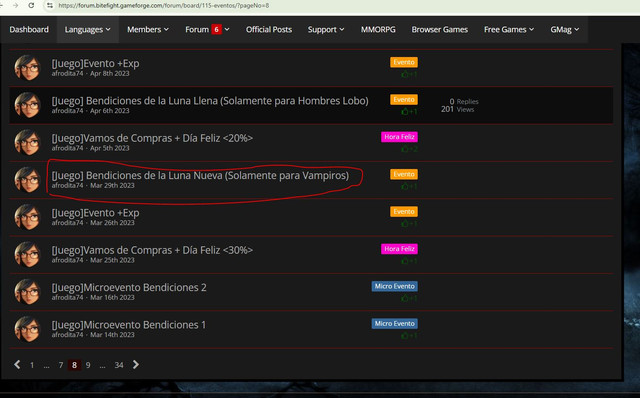The height and width of the screenshot is (398, 640).
Task: Select current page 8 in pagination
Action: click(x=74, y=365)
